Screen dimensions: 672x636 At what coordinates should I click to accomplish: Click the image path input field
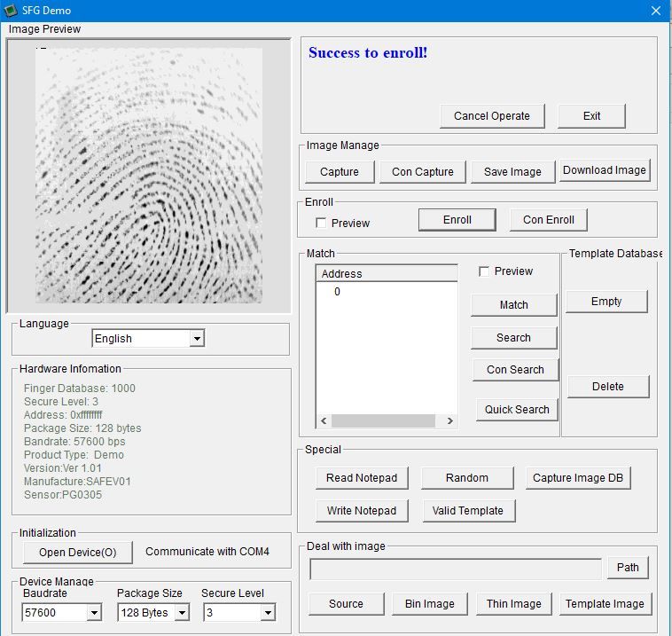[455, 569]
